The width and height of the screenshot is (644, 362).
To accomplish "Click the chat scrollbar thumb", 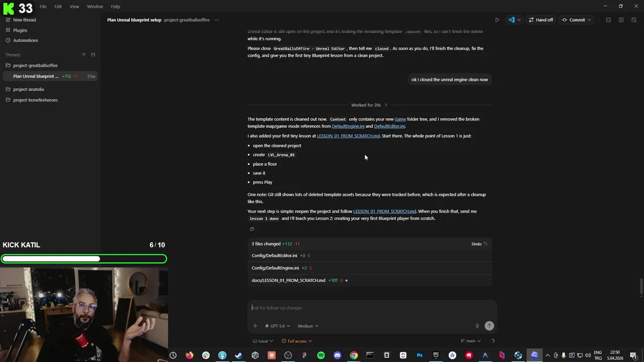I will point(641,287).
